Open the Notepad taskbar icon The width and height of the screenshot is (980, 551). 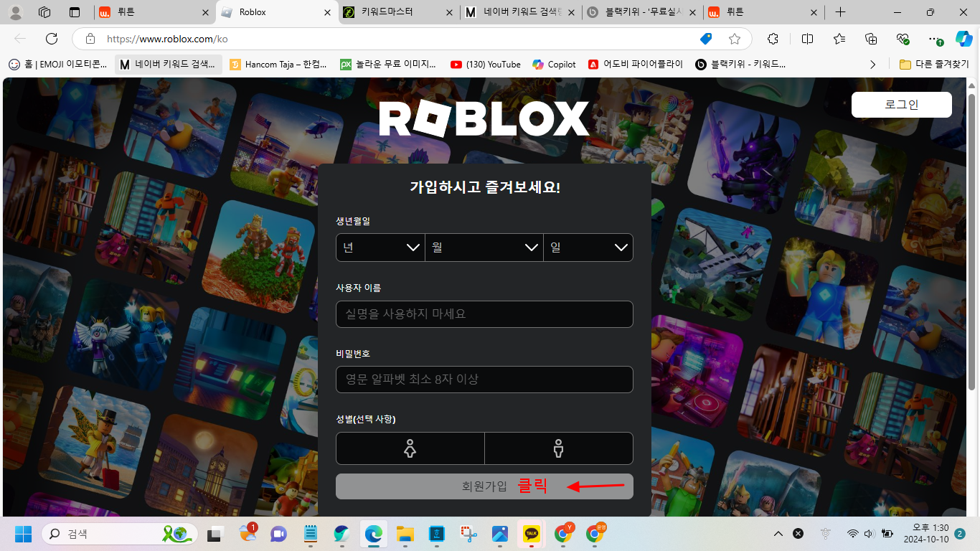(x=311, y=534)
